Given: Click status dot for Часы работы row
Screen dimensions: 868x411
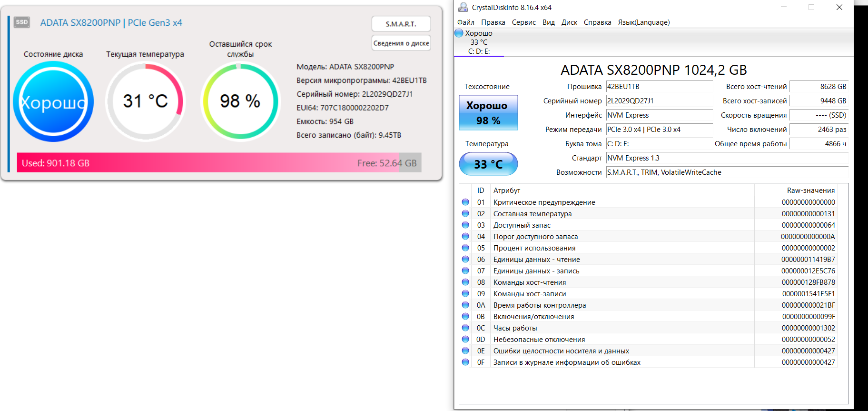Looking at the screenshot, I should point(465,328).
